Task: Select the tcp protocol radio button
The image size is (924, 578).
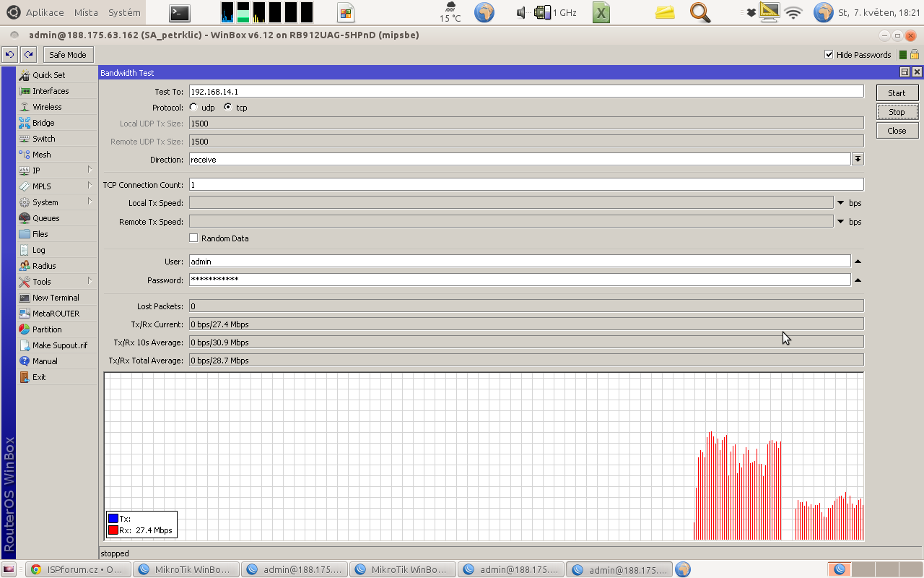Action: click(x=228, y=107)
